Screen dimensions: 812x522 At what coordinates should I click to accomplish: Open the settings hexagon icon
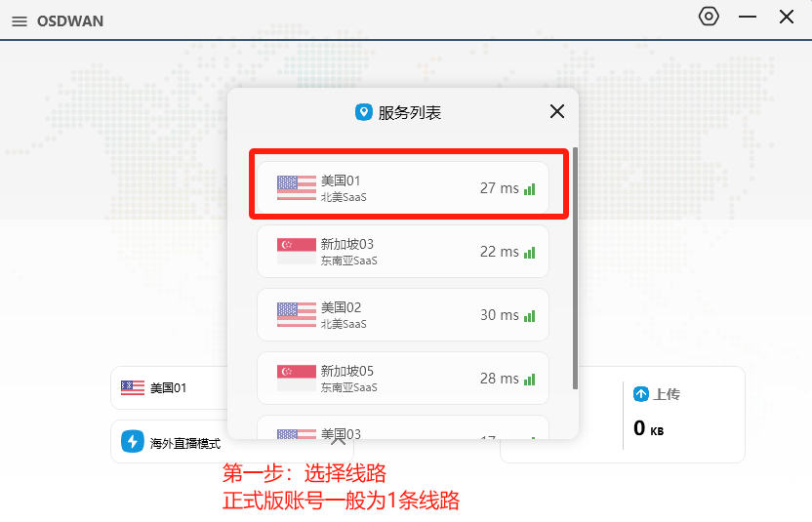tap(709, 17)
